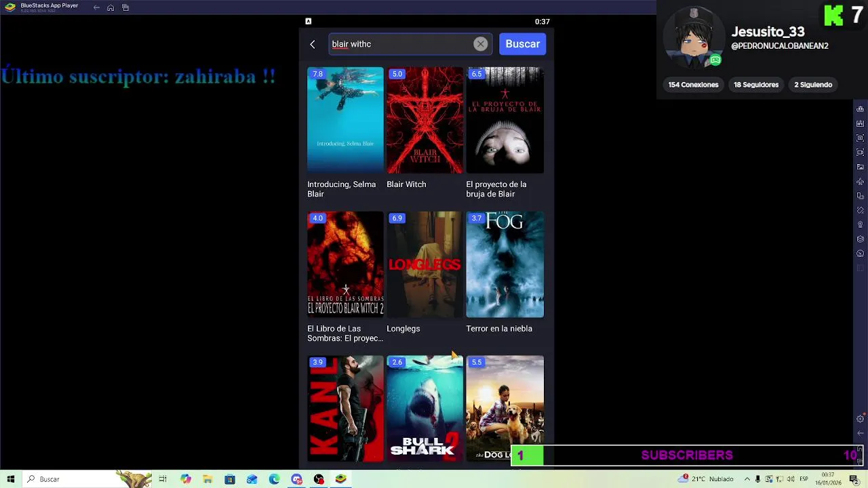Open the 'Introducing, Selma Blair' poster
Screen dimensions: 868x488
click(x=345, y=120)
